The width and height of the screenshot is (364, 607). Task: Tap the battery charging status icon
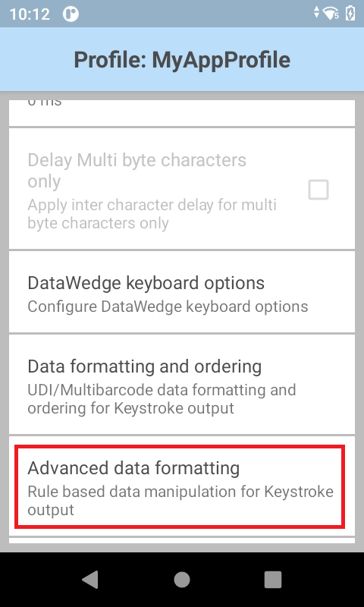(350, 13)
